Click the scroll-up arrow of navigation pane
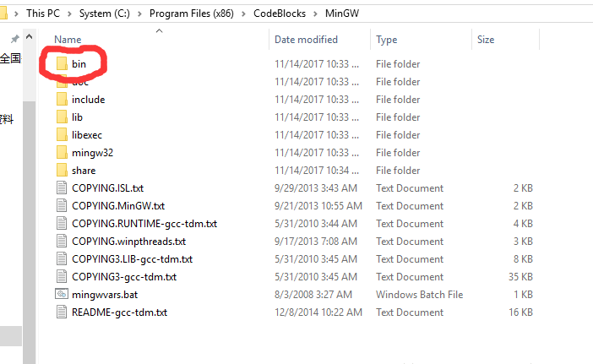 pos(29,37)
